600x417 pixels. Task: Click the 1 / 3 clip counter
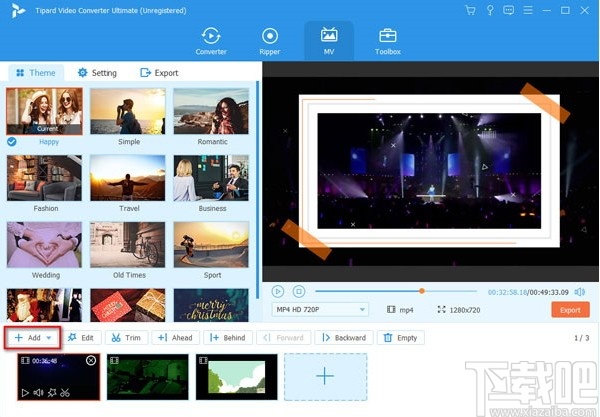pos(581,338)
